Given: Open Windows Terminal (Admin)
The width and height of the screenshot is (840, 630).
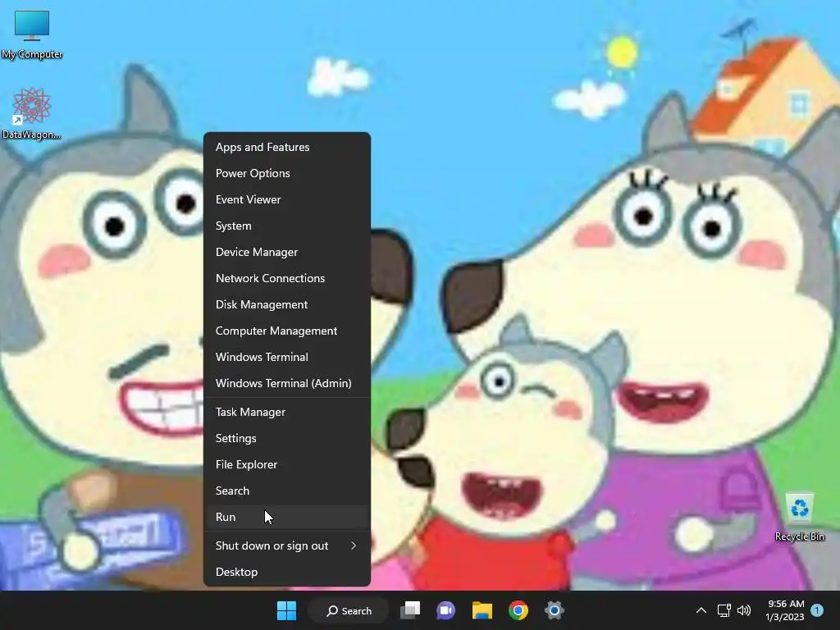Looking at the screenshot, I should point(287,383).
